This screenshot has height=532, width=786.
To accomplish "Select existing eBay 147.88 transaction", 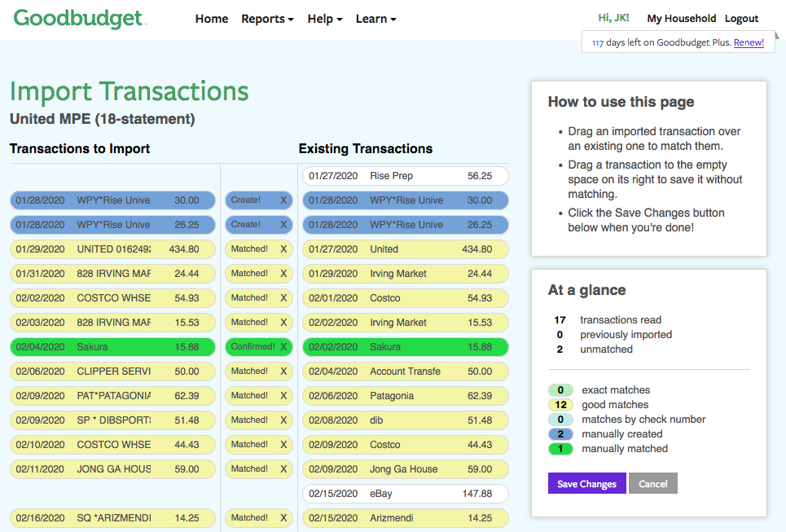I will pyautogui.click(x=406, y=494).
